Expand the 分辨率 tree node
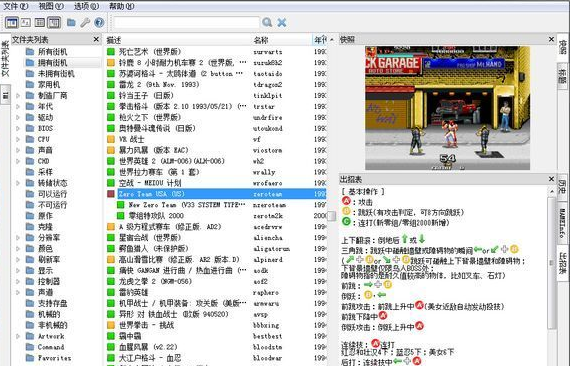Viewport: 570px width, 366px height. (18, 238)
